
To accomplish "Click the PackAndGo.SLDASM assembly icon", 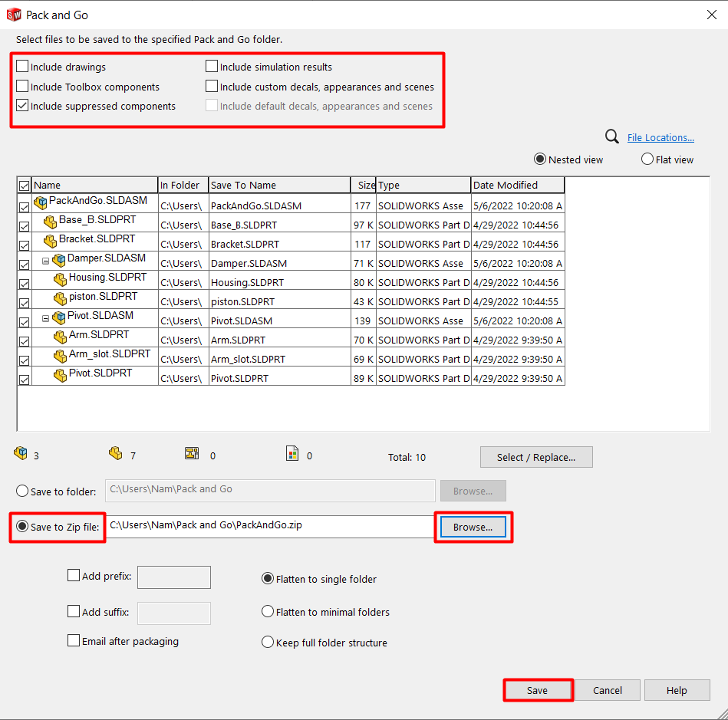I will (41, 202).
